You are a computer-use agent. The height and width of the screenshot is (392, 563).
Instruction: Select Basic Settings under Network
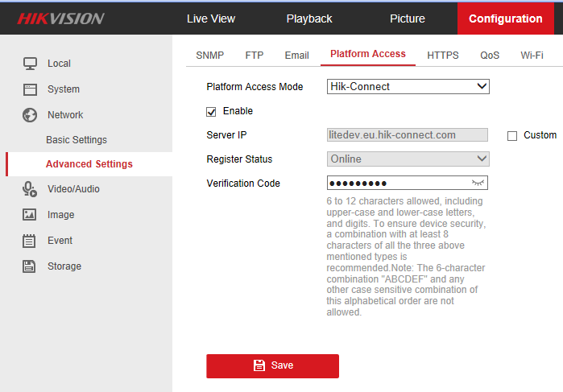click(77, 140)
